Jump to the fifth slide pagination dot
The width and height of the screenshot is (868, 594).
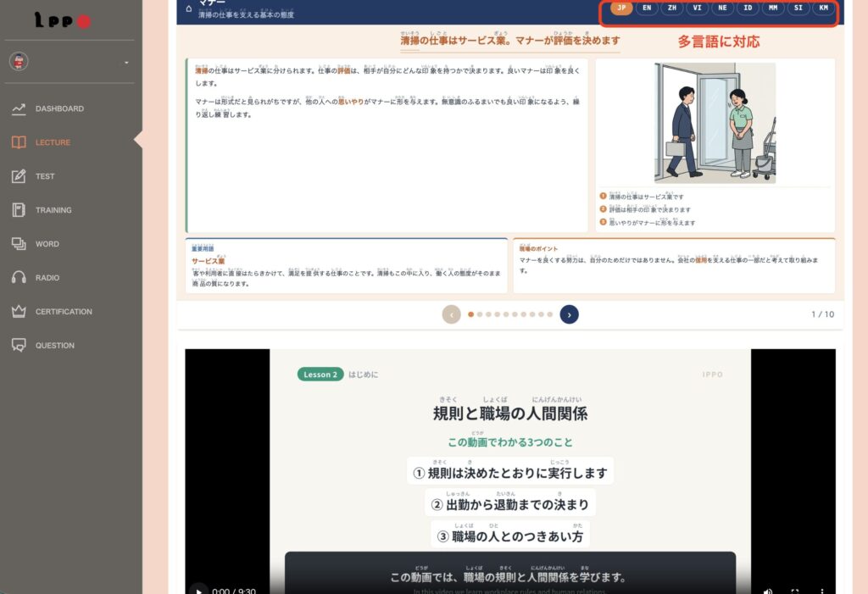pos(506,314)
